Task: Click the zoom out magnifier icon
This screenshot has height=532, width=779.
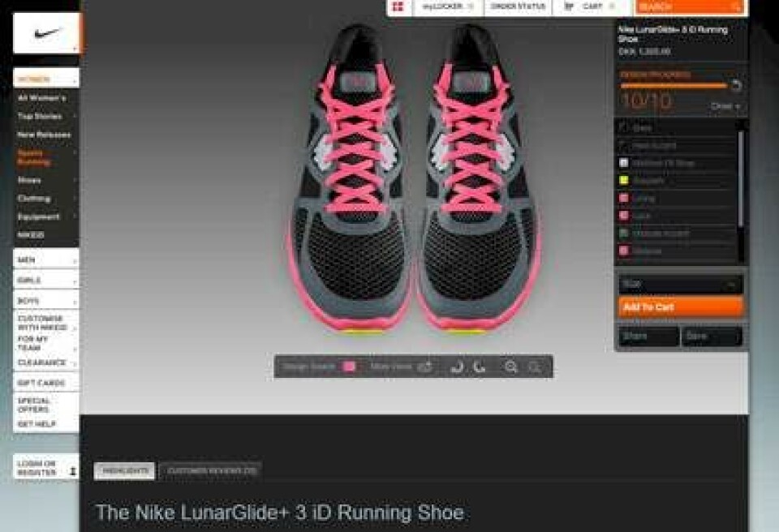Action: (535, 367)
